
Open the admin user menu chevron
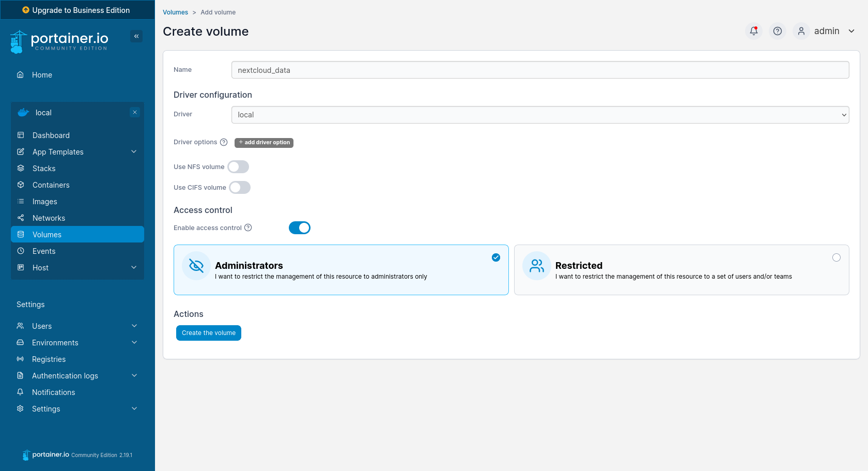(x=851, y=31)
